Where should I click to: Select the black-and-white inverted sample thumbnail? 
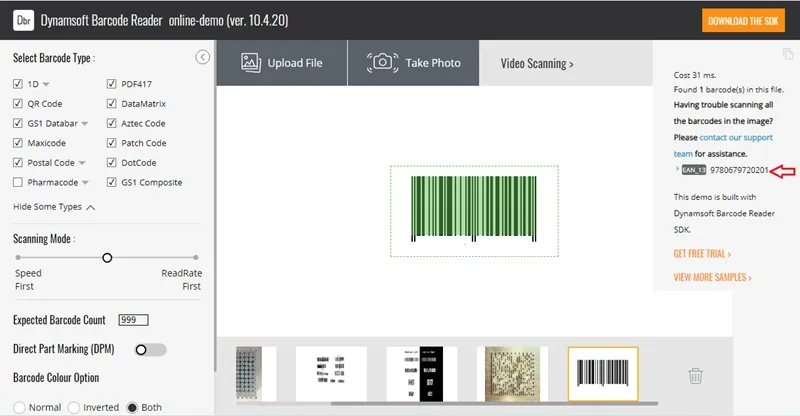click(x=422, y=374)
